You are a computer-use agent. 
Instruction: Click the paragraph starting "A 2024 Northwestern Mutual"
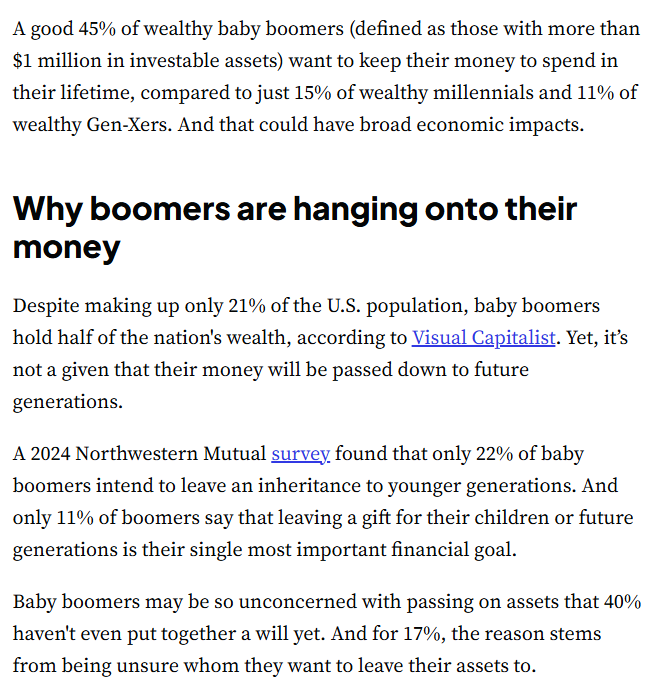[x=323, y=502]
